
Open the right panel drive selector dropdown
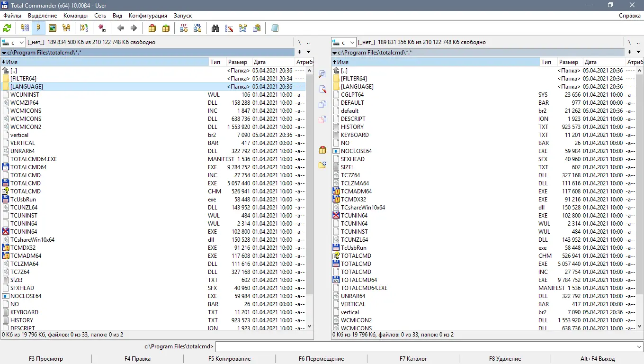[x=352, y=42]
